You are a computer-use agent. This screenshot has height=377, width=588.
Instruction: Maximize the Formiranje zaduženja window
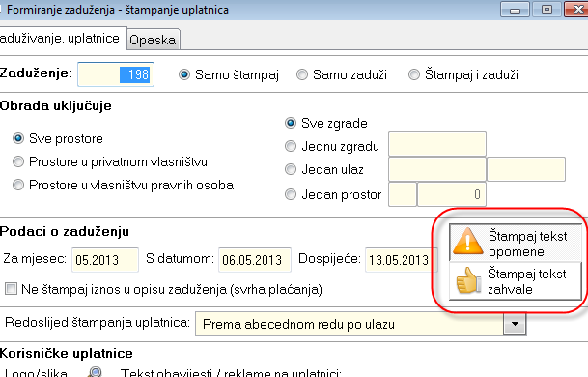click(x=546, y=10)
